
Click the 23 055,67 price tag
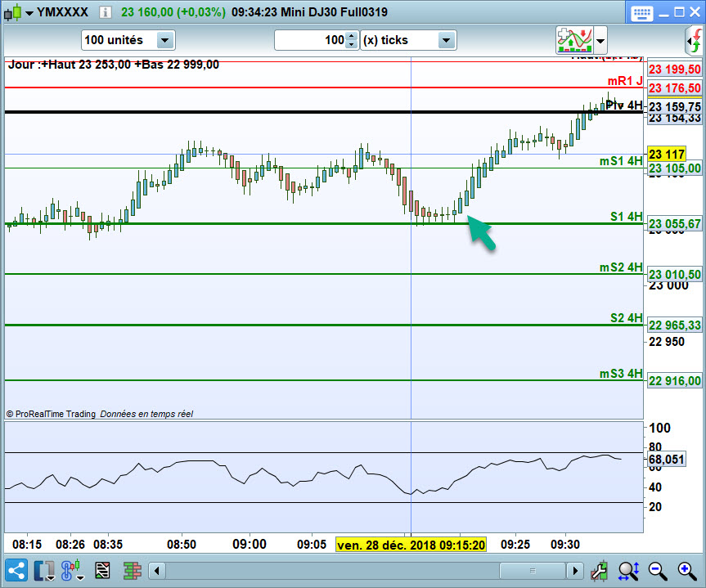674,224
